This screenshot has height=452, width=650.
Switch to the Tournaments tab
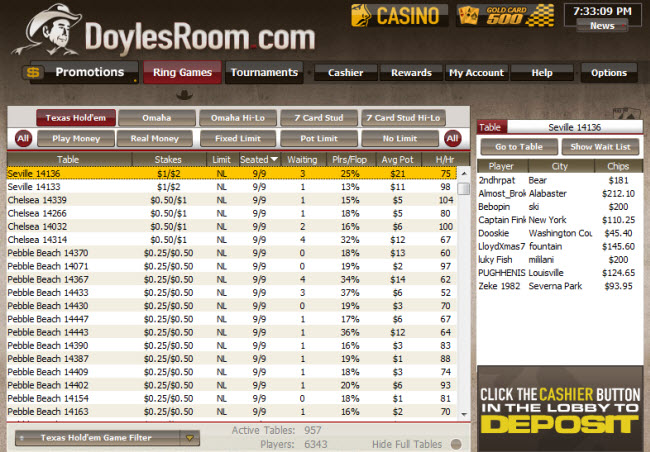click(x=264, y=73)
